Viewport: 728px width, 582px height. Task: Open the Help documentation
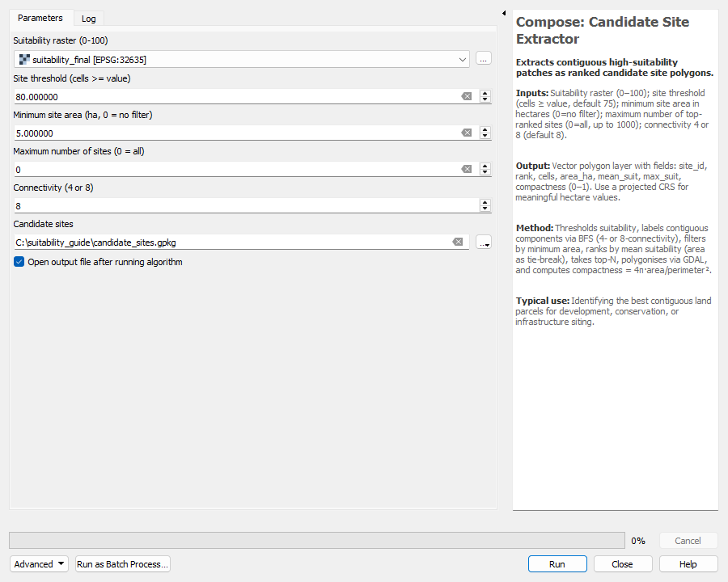pyautogui.click(x=688, y=564)
